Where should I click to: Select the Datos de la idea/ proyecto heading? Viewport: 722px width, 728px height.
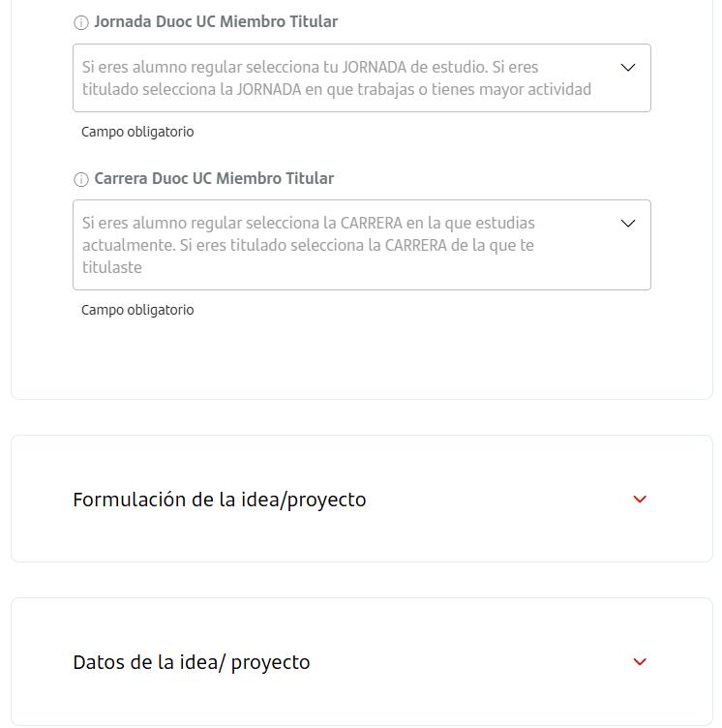192,662
